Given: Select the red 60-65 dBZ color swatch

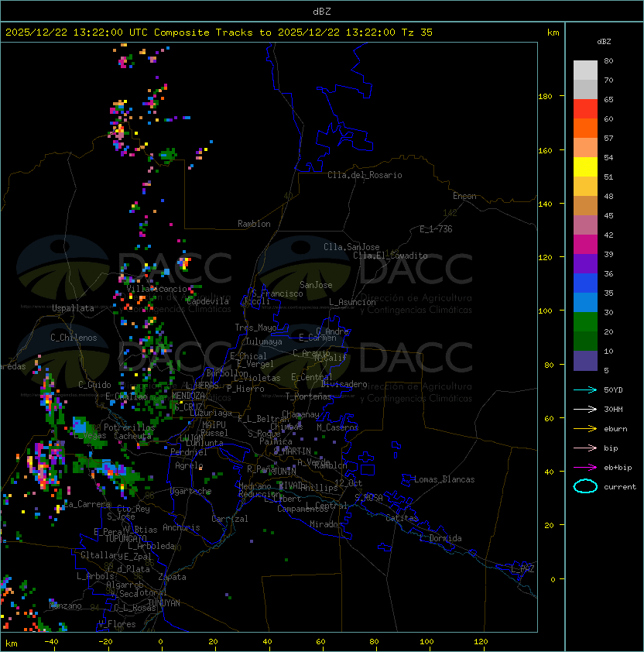Looking at the screenshot, I should (x=585, y=109).
